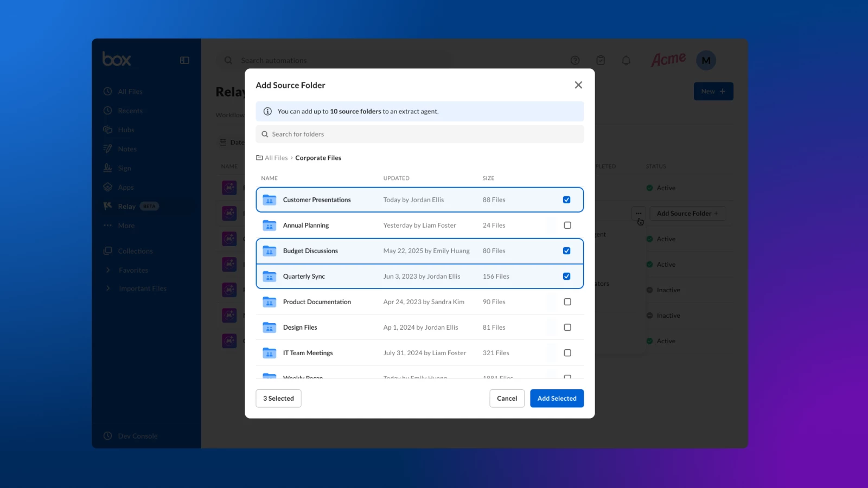The width and height of the screenshot is (868, 488).
Task: Click Add Selected button
Action: (x=557, y=399)
